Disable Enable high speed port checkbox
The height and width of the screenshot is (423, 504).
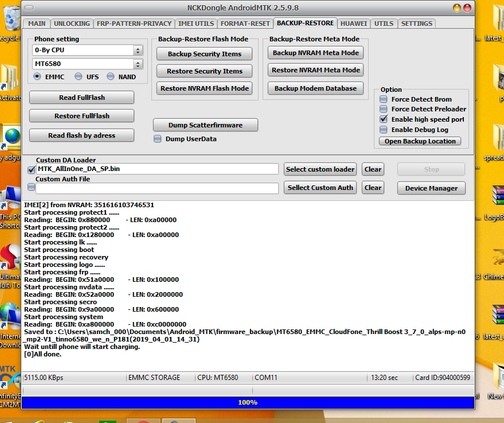point(384,119)
